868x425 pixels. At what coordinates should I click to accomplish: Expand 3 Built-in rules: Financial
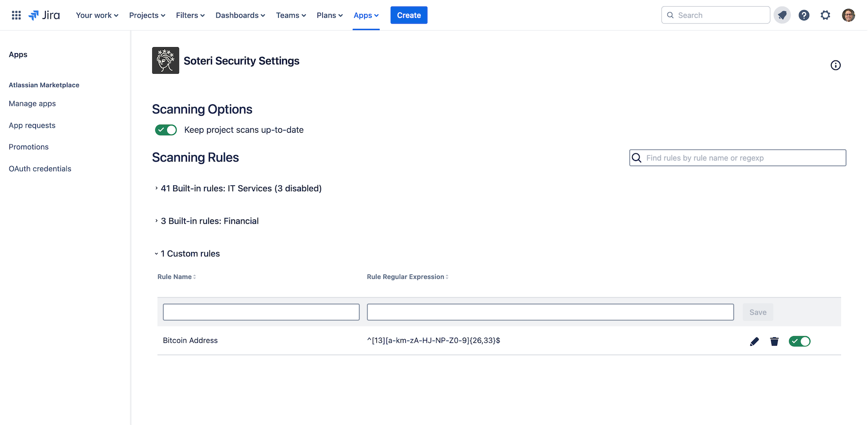pos(207,221)
